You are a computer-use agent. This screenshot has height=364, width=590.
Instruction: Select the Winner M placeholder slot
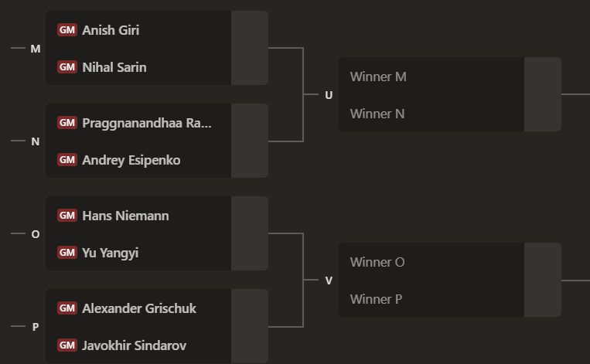coord(378,77)
